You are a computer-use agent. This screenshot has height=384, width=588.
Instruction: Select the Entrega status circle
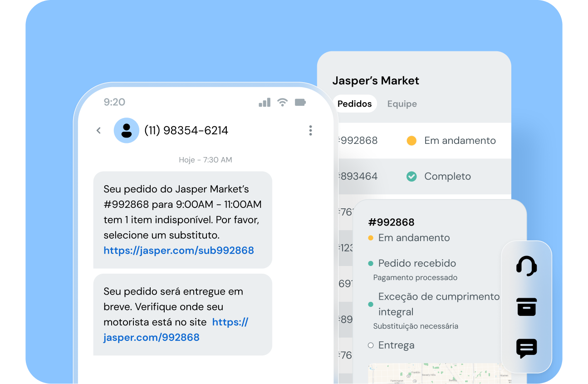click(370, 345)
